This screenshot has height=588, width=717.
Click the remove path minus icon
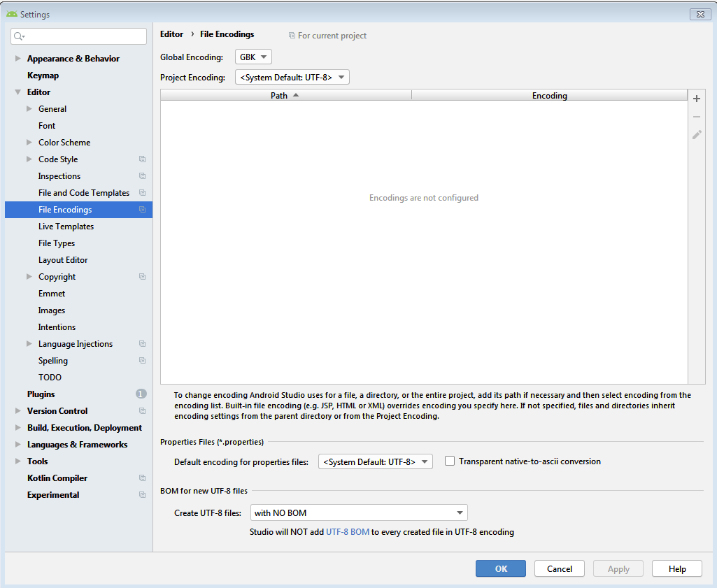(696, 116)
